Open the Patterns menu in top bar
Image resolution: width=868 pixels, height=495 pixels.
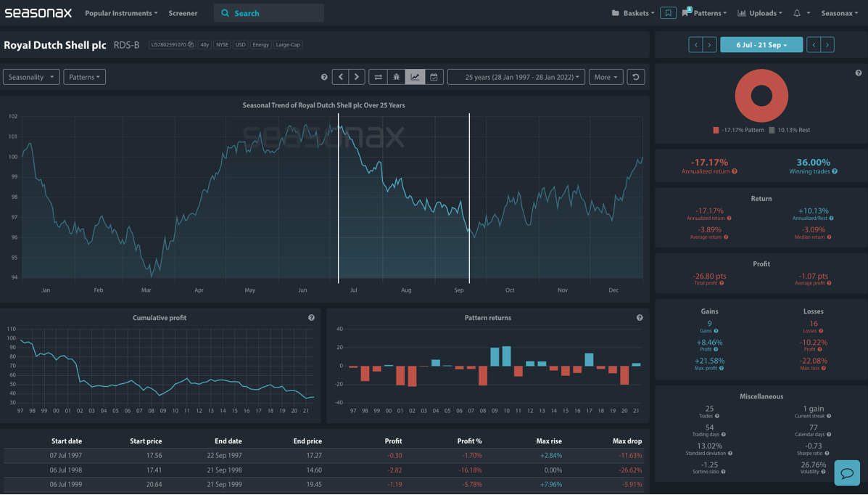pos(705,13)
